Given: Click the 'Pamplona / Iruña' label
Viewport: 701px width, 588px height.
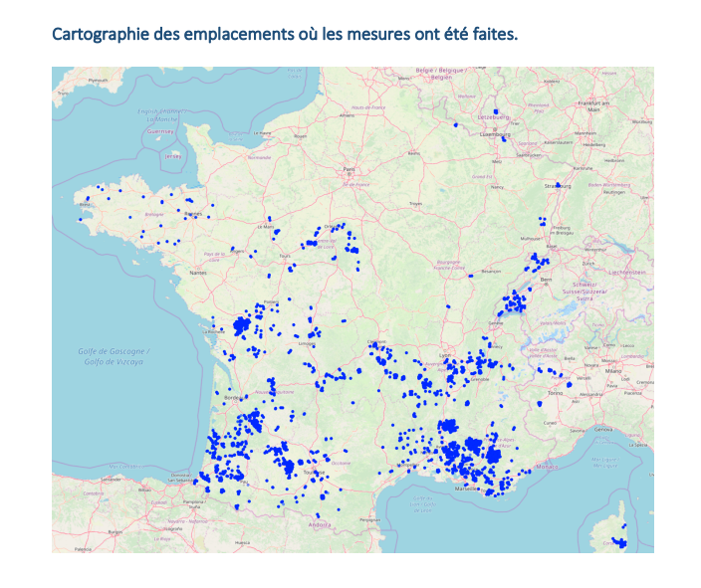Looking at the screenshot, I should point(194,504).
